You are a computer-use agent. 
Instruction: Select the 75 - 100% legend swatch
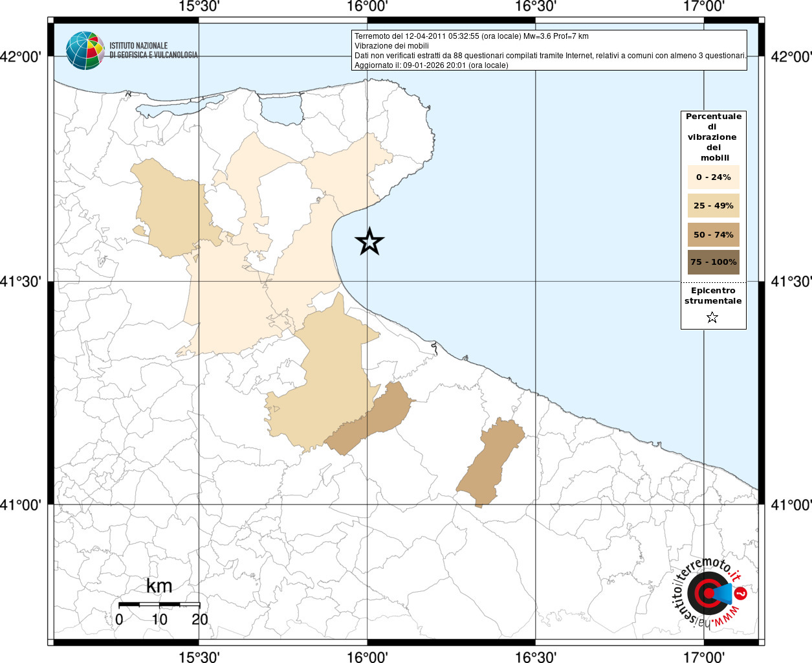coord(713,262)
